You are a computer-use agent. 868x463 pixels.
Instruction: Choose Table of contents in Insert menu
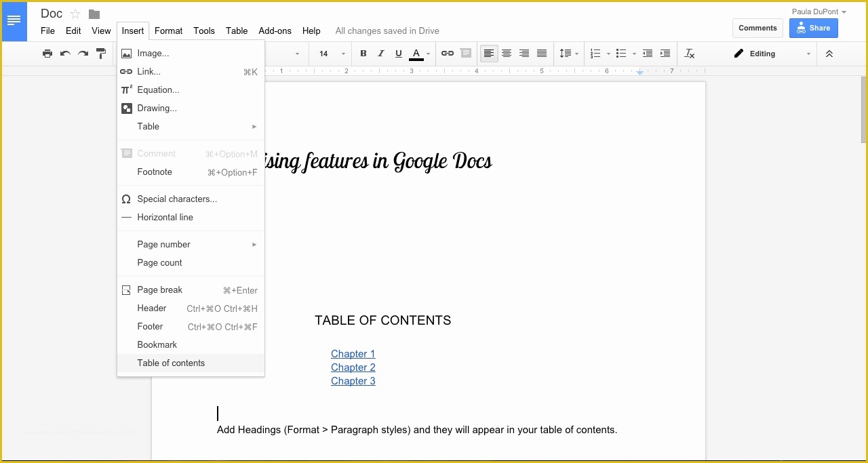pyautogui.click(x=191, y=363)
